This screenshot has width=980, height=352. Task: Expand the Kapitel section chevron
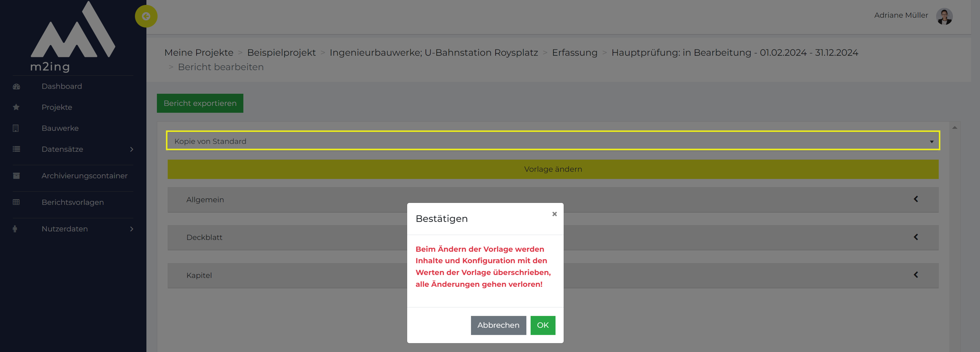[916, 275]
